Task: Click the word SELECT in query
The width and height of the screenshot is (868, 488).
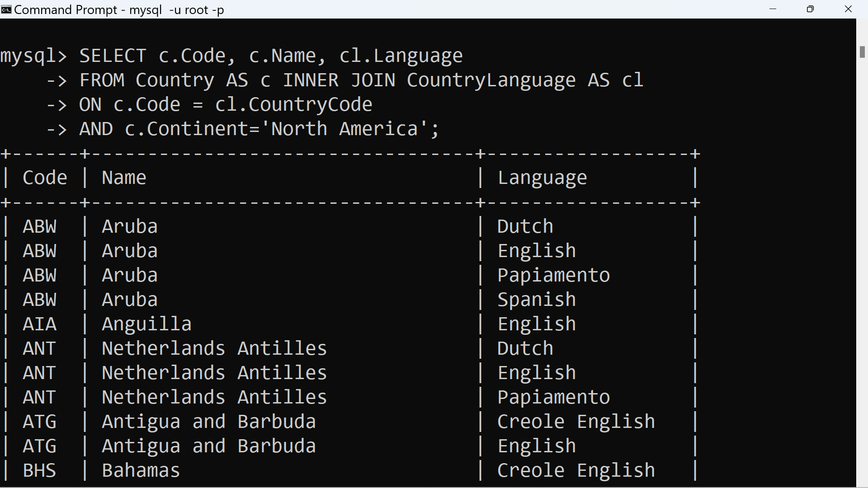Action: coord(113,56)
